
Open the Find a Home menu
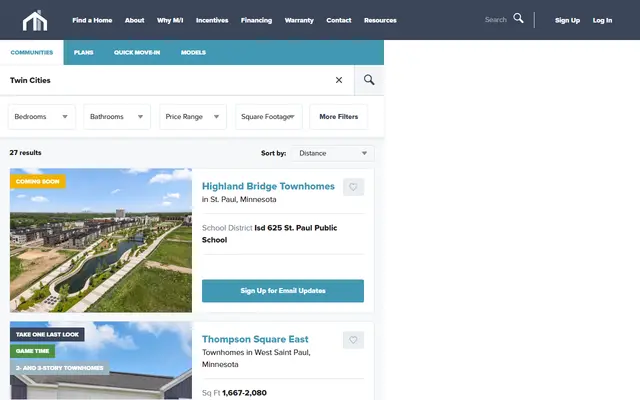92,20
